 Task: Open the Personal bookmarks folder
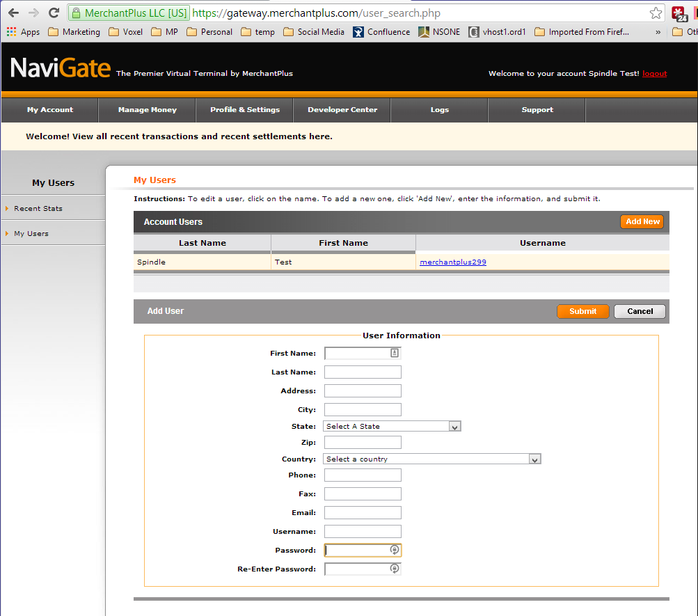[x=209, y=32]
